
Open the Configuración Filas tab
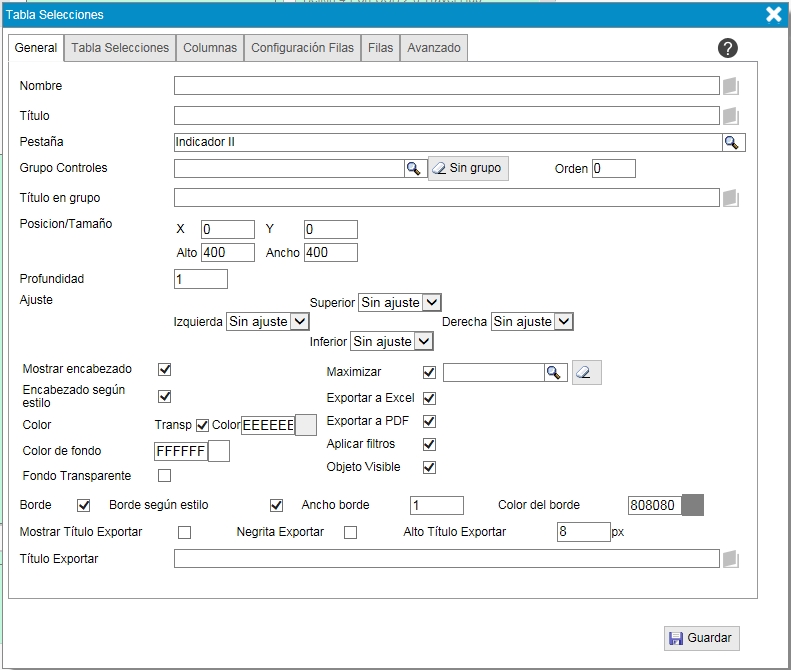302,48
